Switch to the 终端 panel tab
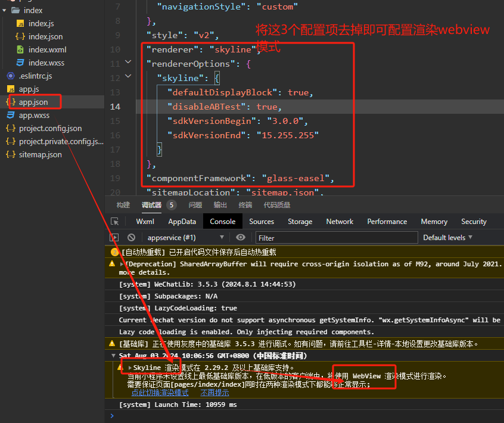504x423 pixels. [245, 205]
